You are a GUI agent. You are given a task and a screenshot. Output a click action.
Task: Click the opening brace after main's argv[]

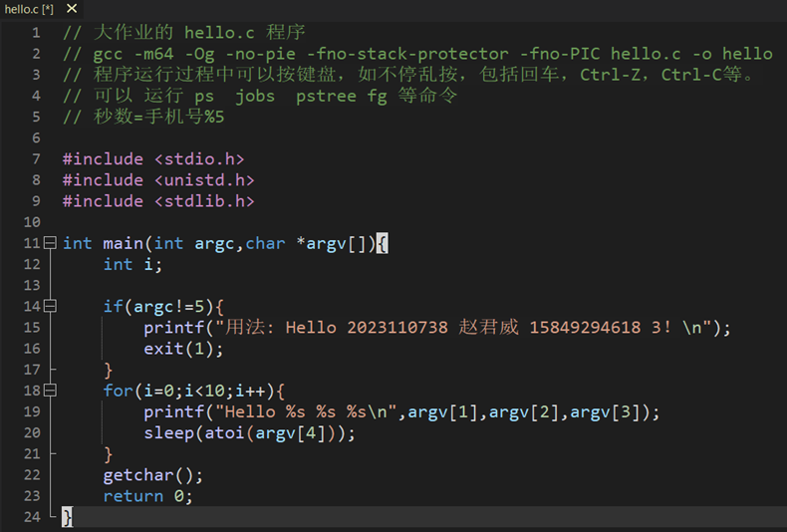pyautogui.click(x=382, y=243)
